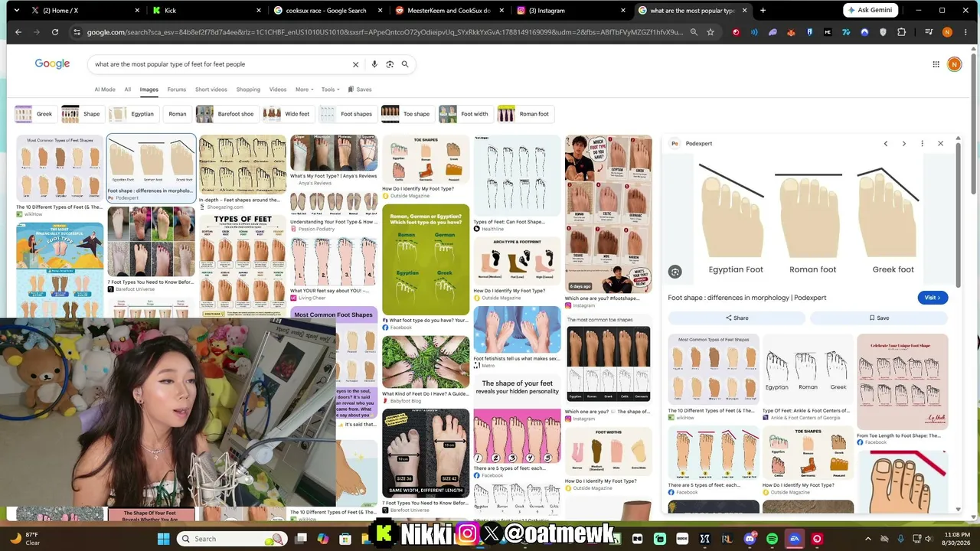Expand the Tools dropdown

coord(328,90)
